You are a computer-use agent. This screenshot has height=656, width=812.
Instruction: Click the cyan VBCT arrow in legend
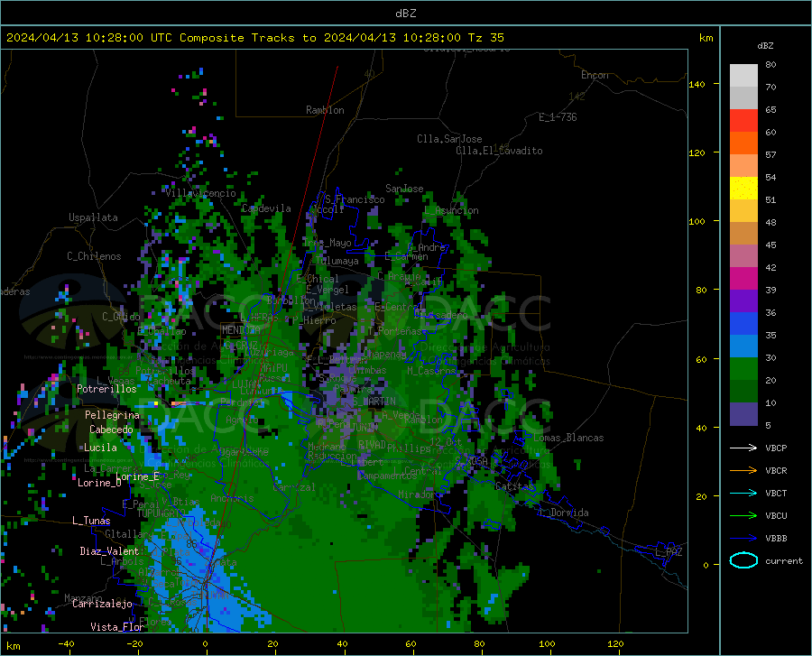point(743,493)
